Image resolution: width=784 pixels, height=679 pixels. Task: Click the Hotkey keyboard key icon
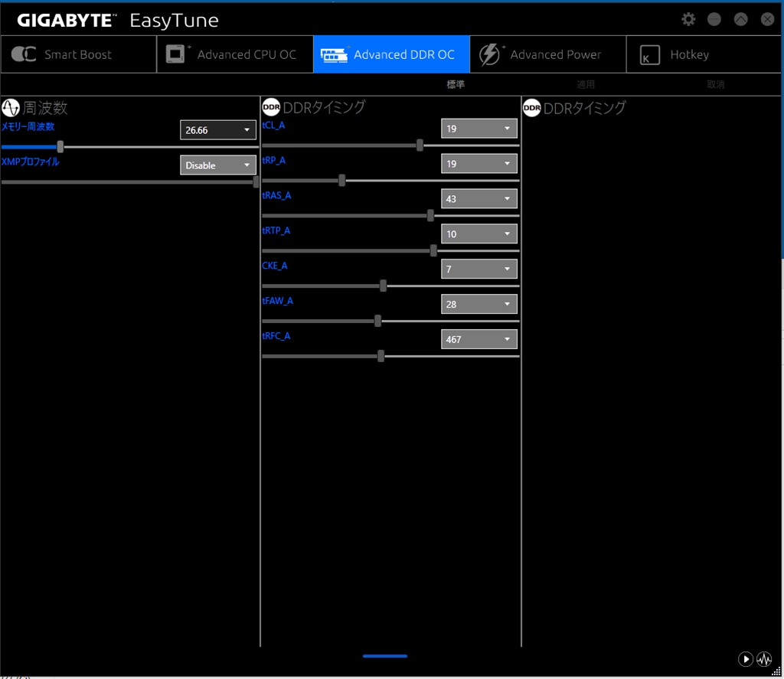click(649, 54)
